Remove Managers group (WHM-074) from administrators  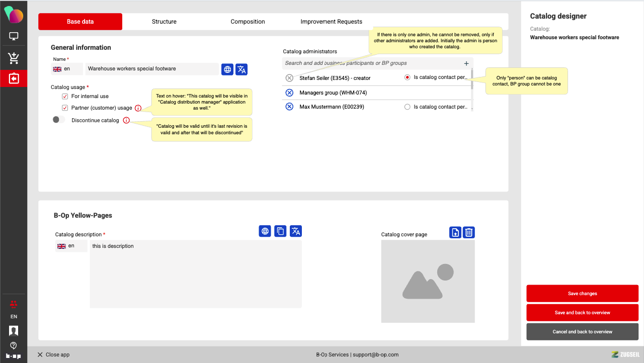pos(289,93)
